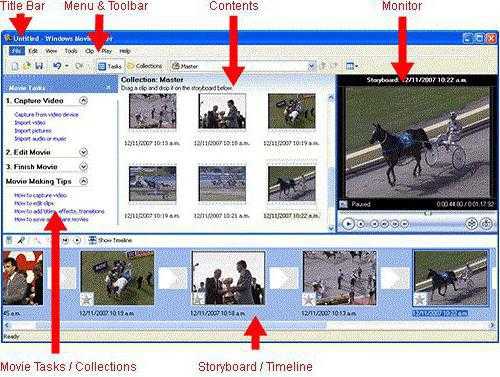
Task: Click the New Project toolbar icon
Action: [x=14, y=66]
